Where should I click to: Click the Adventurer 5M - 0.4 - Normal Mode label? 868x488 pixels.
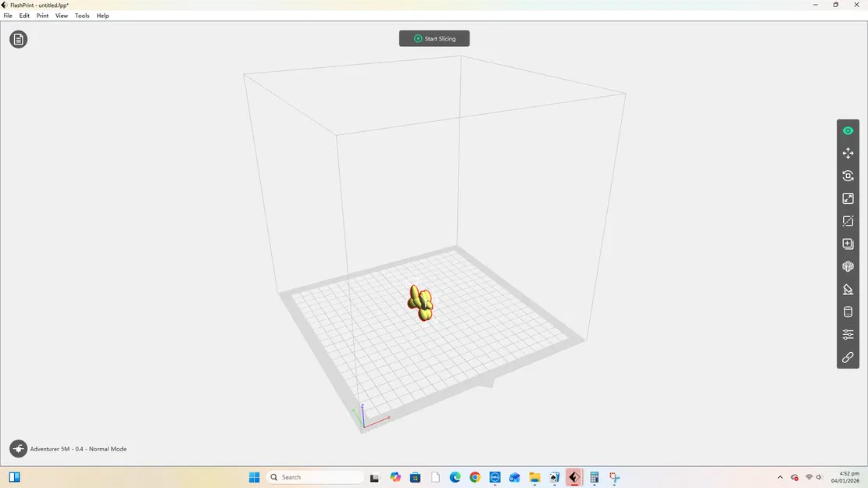(78, 449)
